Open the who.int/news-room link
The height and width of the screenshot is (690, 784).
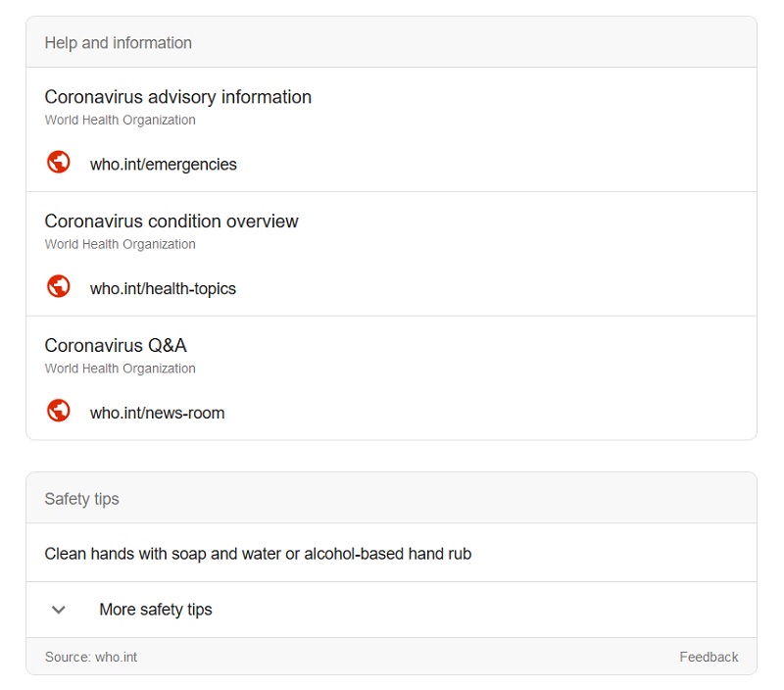point(157,414)
